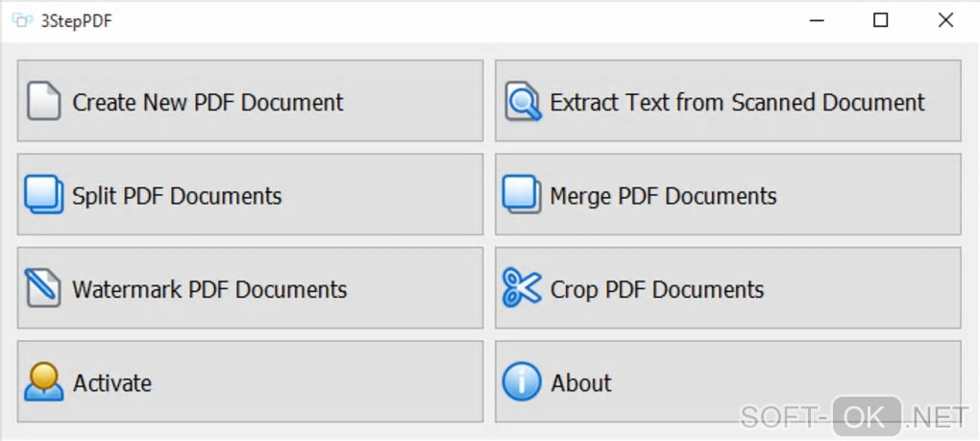
Task: Show the About label text
Action: click(581, 382)
